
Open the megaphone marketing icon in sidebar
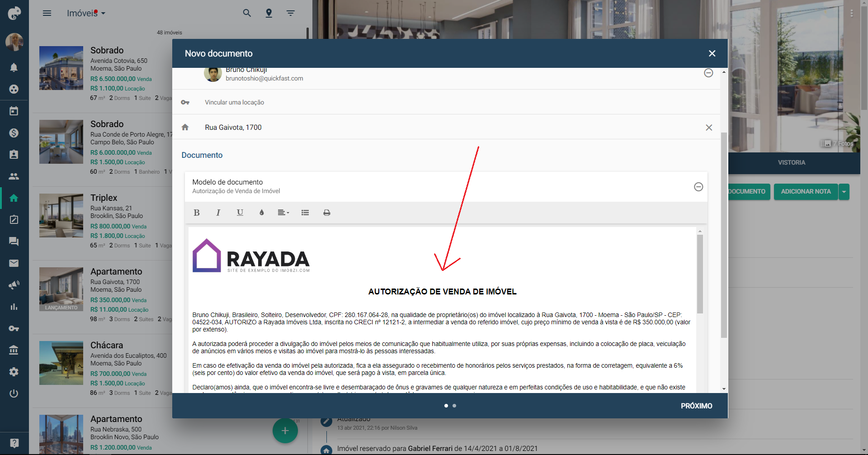click(14, 284)
